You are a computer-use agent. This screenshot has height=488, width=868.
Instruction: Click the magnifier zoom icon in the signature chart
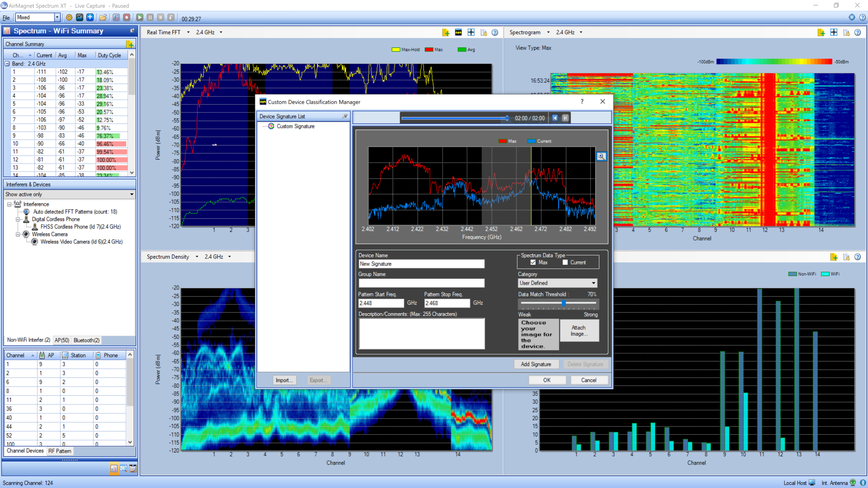tap(601, 156)
